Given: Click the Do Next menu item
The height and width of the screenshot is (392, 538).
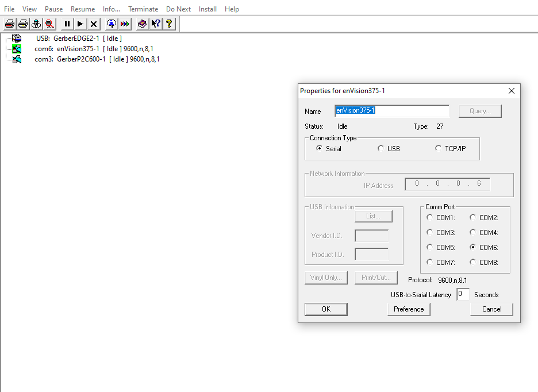Looking at the screenshot, I should click(178, 9).
